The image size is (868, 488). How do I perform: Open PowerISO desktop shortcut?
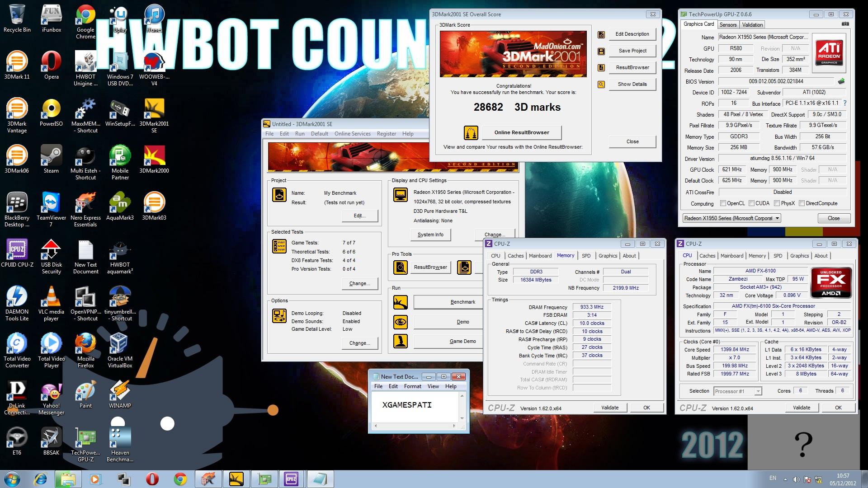tap(51, 112)
